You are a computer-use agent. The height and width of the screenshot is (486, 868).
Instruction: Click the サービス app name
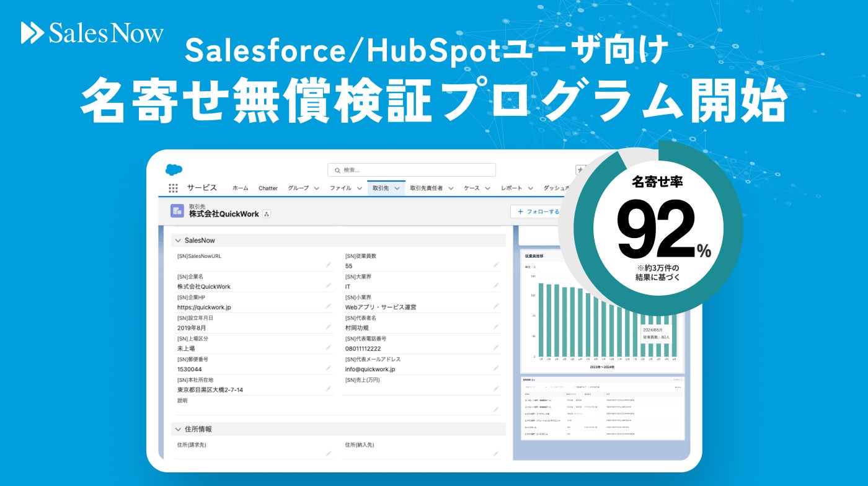click(x=202, y=188)
